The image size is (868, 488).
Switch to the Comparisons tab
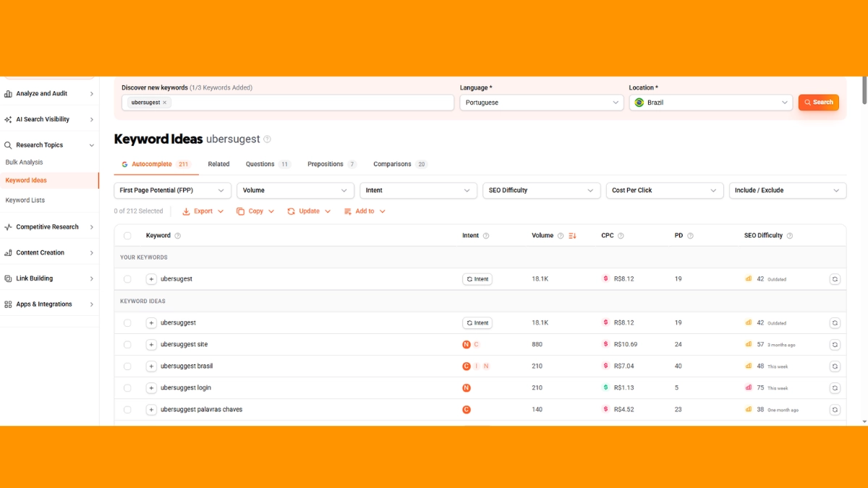pyautogui.click(x=401, y=164)
